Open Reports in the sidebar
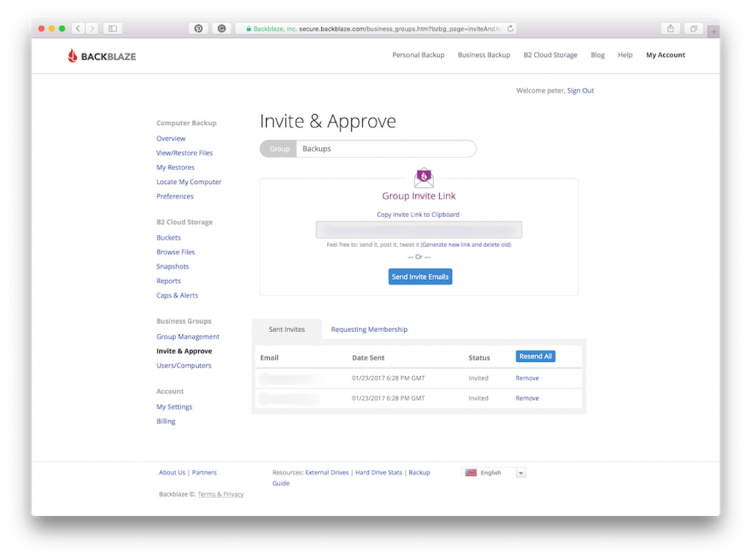Image resolution: width=751 pixels, height=560 pixels. [169, 281]
